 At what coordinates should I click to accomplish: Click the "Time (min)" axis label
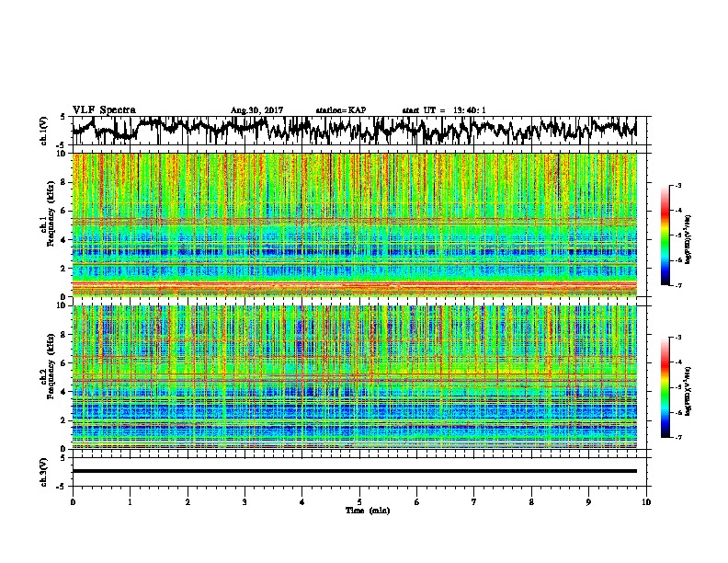click(368, 511)
